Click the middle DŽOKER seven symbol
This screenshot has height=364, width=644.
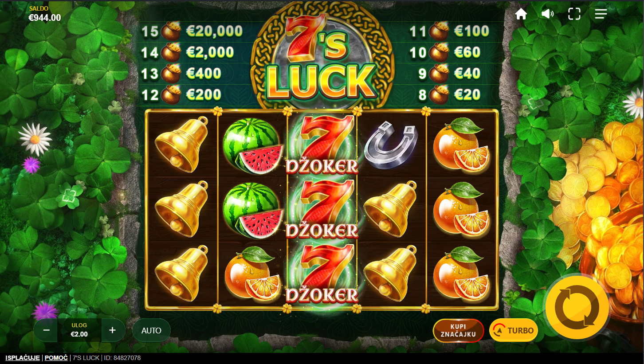tap(322, 209)
